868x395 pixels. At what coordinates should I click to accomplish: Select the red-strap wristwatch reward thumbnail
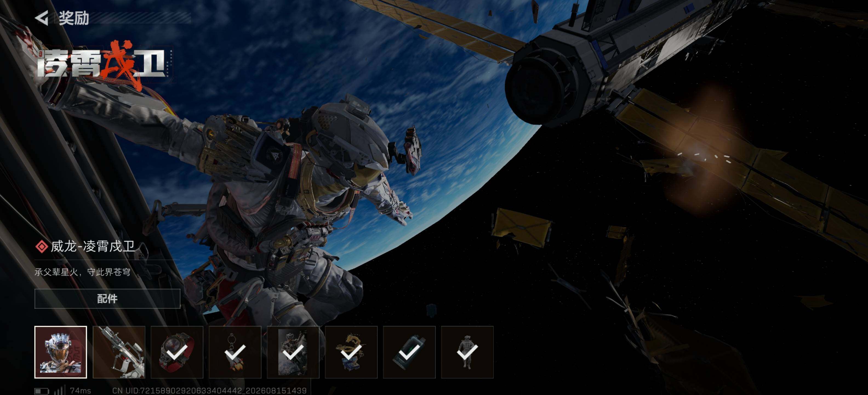pyautogui.click(x=177, y=352)
